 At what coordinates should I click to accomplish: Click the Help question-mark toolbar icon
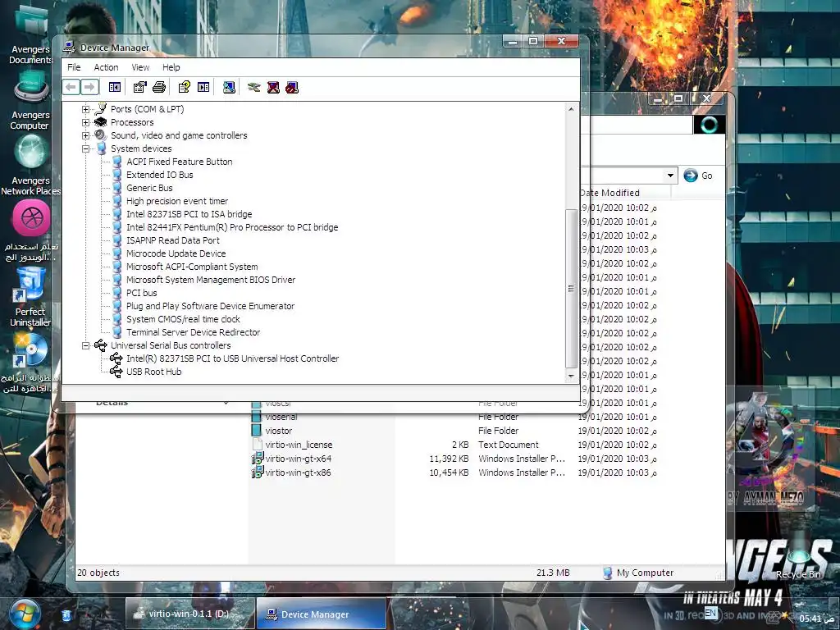185,87
